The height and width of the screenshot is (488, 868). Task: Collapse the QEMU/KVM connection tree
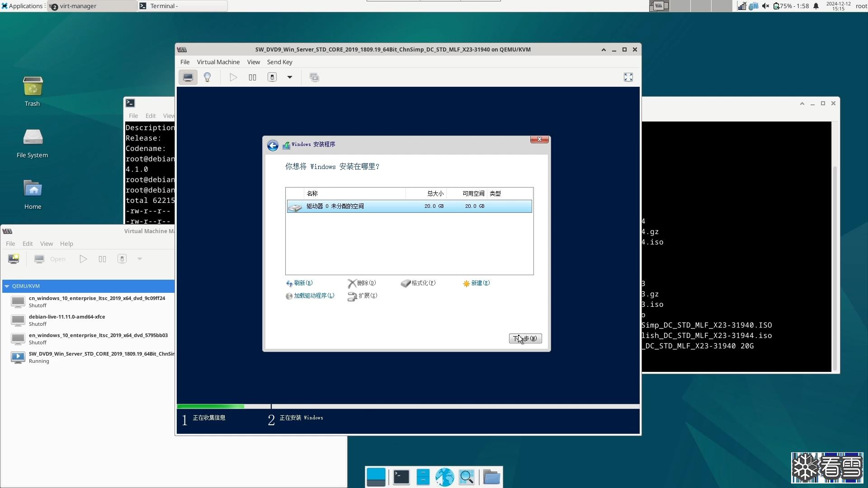click(7, 286)
